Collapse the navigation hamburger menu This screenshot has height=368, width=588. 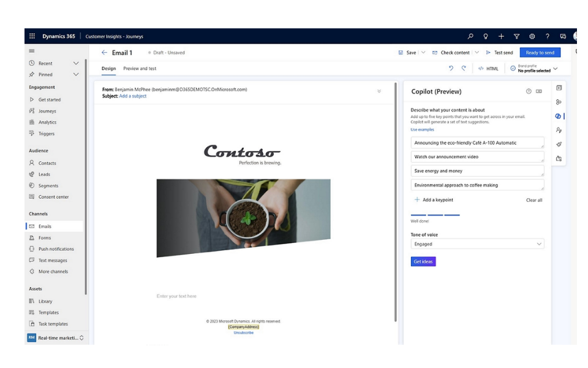(x=32, y=51)
